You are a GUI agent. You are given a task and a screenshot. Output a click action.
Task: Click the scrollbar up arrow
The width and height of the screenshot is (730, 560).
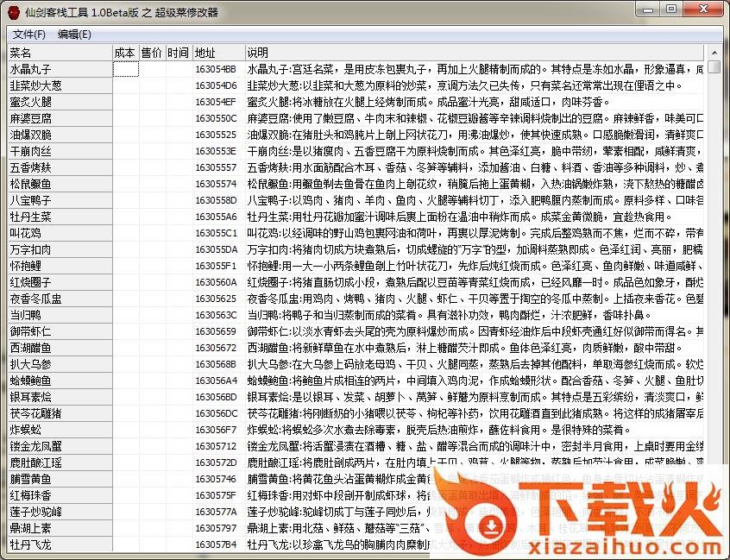[714, 53]
